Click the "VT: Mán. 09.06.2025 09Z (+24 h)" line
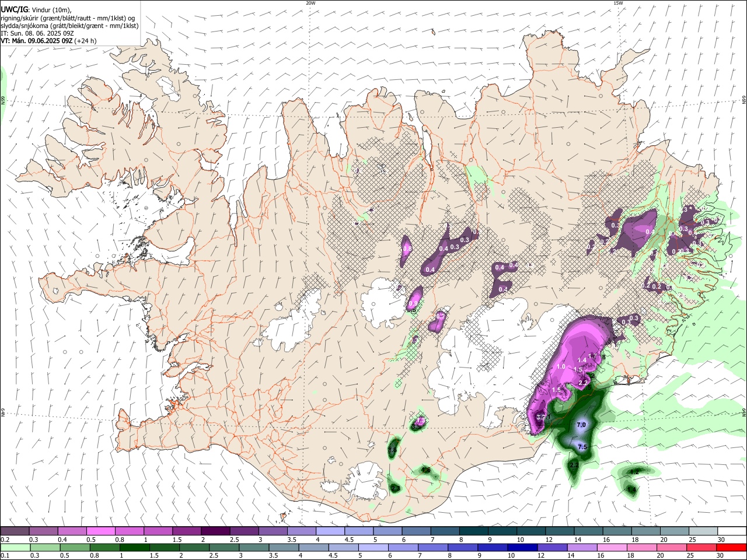 pos(48,41)
